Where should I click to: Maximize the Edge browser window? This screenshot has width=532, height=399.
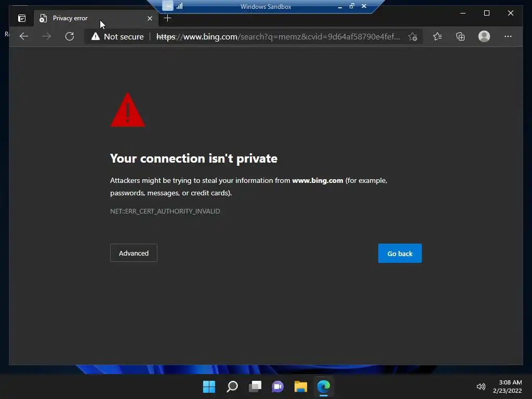pos(486,13)
